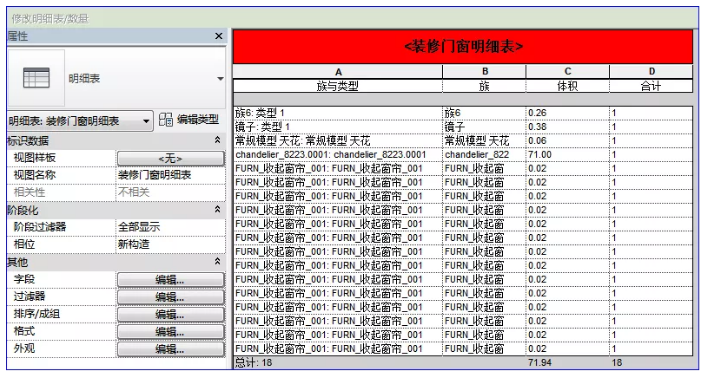Click the 族与类型 column heading
Viewport: 709px width, 376px height.
[x=338, y=86]
